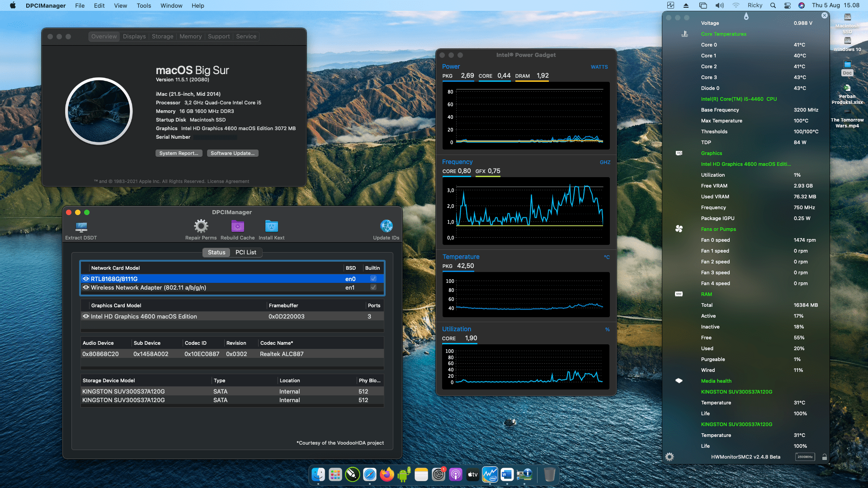Open License Agreement link
Screen dimensions: 868x488
click(228, 181)
